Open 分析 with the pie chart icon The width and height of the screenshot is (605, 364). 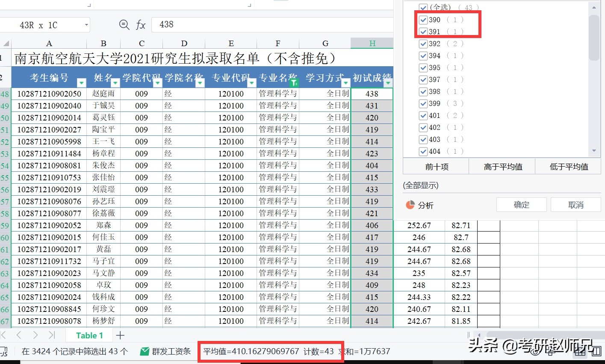(x=411, y=205)
